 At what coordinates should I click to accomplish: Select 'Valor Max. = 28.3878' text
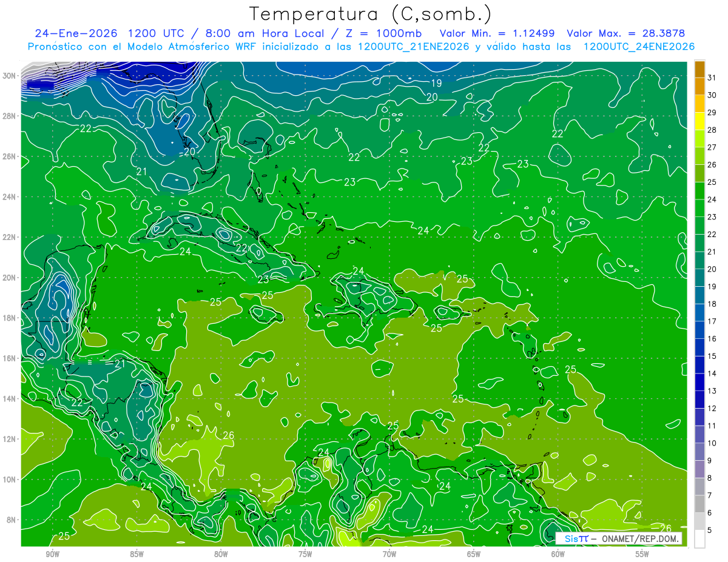click(x=626, y=33)
